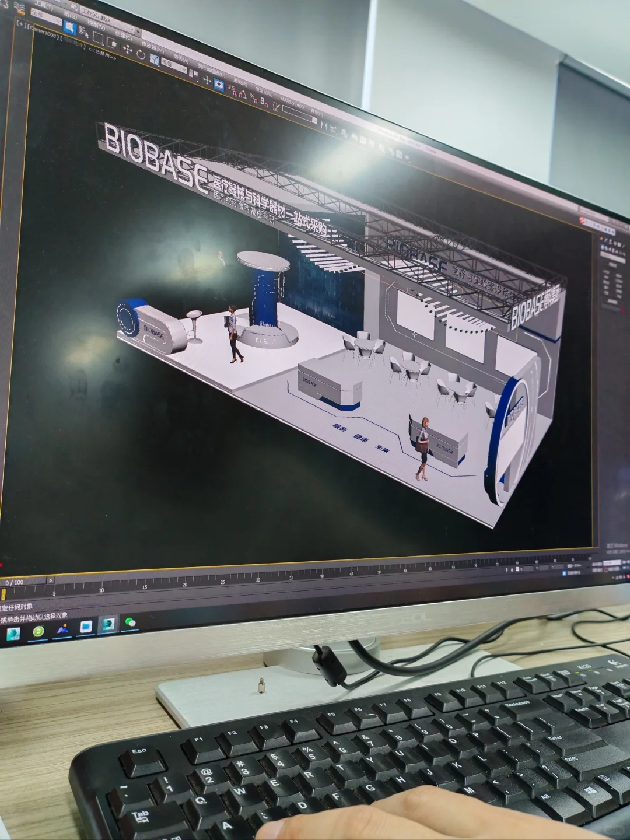Choose the Rectangular Selection Region tool
Image resolution: width=630 pixels, height=840 pixels.
click(98, 39)
